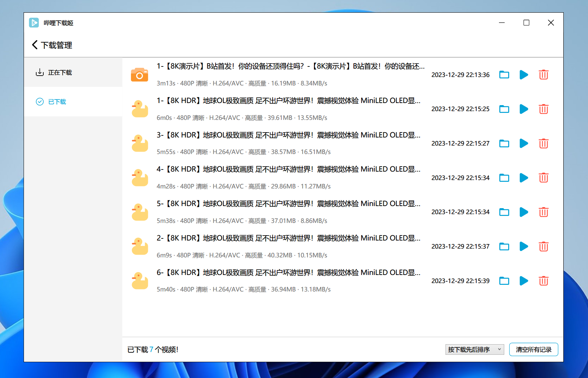Open the 按下载先后排序 sort dropdown
588x378 pixels.
[x=475, y=350]
